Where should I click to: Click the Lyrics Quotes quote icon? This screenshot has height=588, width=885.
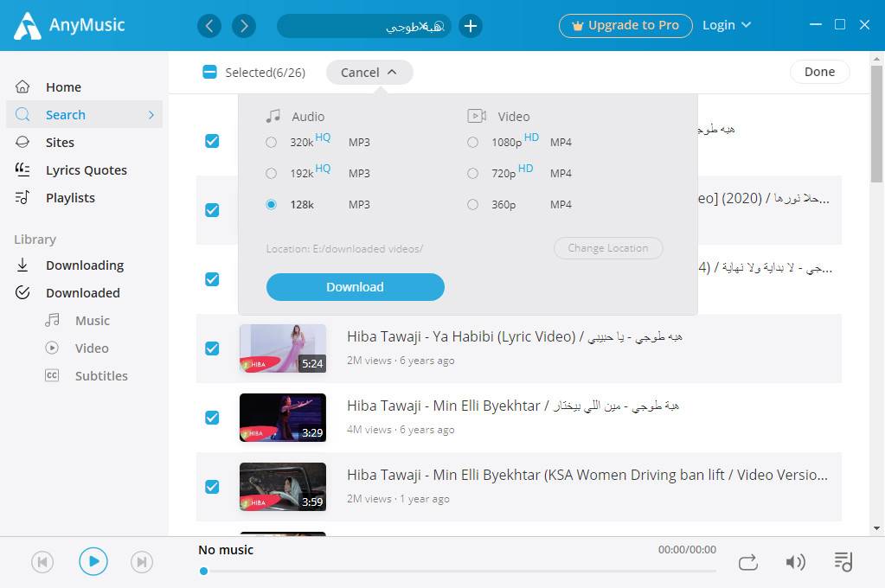[22, 169]
